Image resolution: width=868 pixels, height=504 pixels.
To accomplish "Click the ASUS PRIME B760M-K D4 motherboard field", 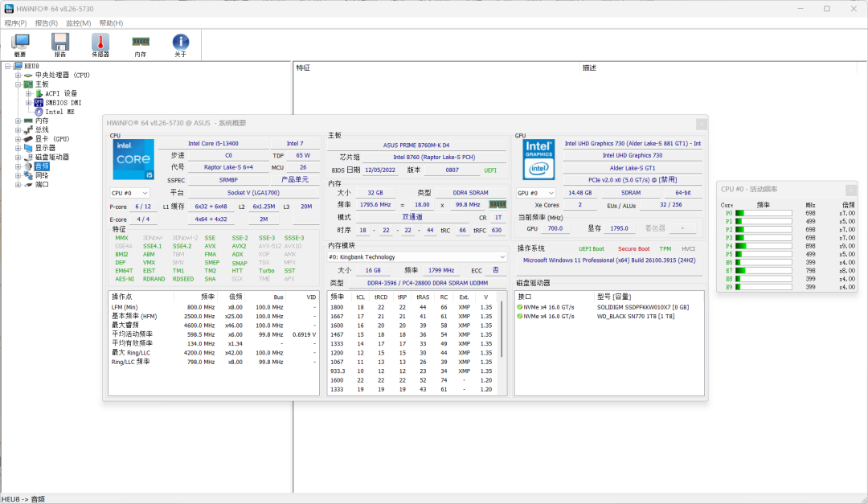I will point(416,145).
